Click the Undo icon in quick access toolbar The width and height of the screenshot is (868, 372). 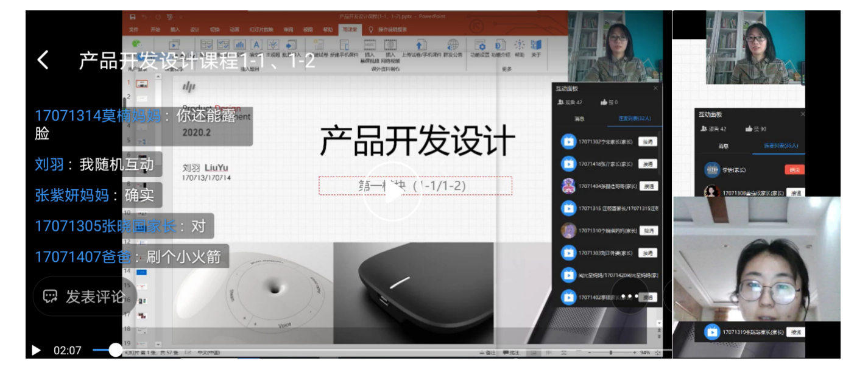pos(143,17)
